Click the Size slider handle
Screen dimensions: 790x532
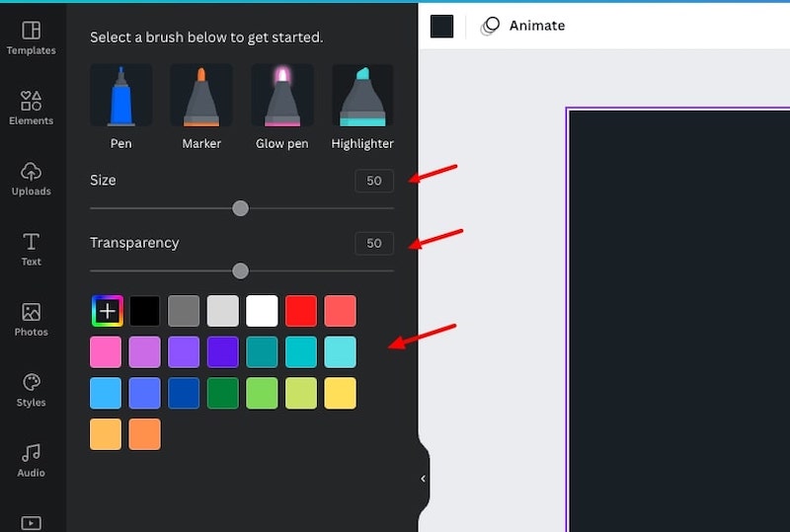240,208
